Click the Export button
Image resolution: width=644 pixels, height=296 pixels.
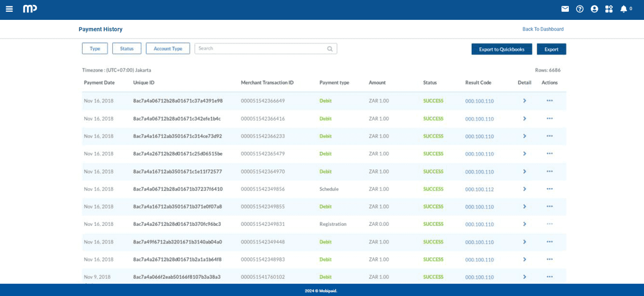551,49
